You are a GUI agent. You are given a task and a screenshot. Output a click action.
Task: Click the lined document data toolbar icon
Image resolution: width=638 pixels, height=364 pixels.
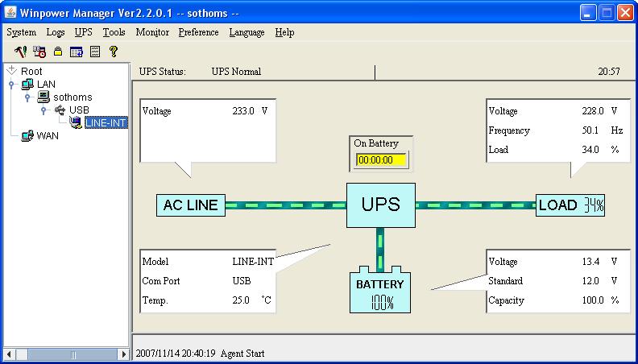[95, 52]
